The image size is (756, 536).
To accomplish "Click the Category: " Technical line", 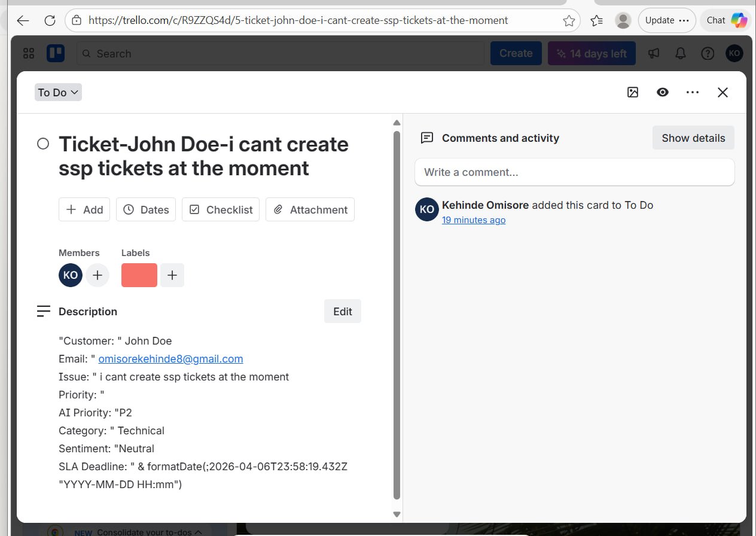I will click(x=111, y=431).
